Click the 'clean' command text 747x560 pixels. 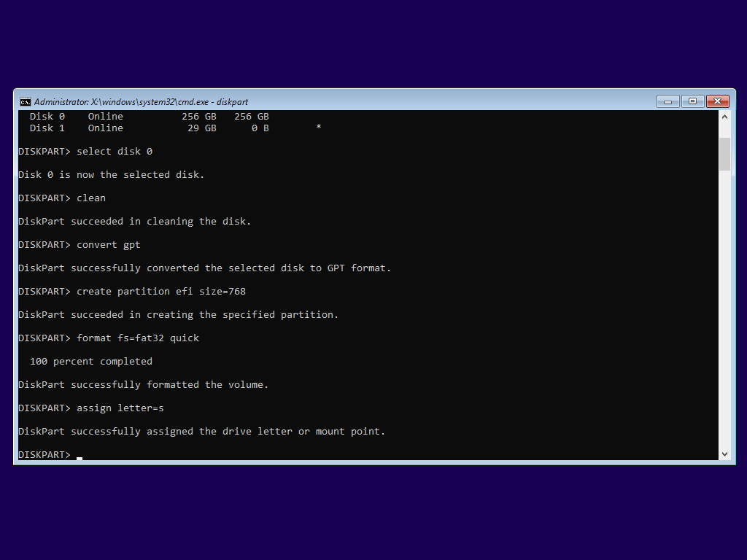click(91, 198)
